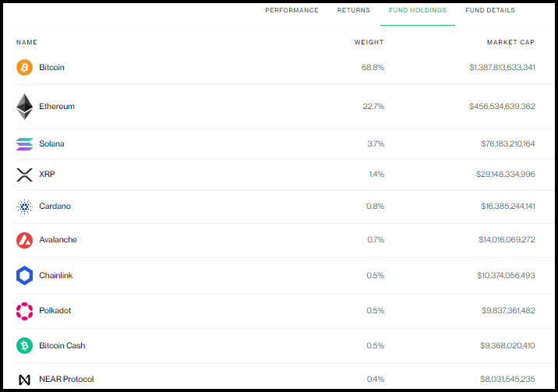
Task: Switch to the Performance tab
Action: (x=291, y=11)
